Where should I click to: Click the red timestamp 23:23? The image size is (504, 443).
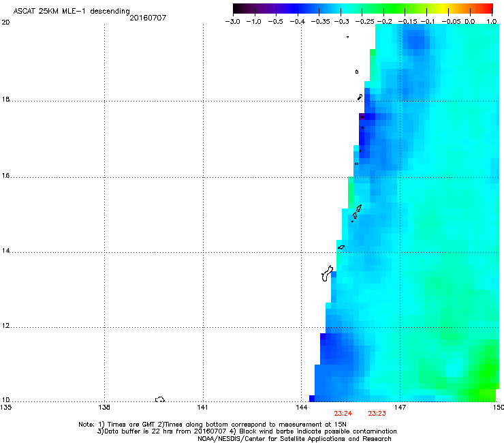[x=377, y=414]
